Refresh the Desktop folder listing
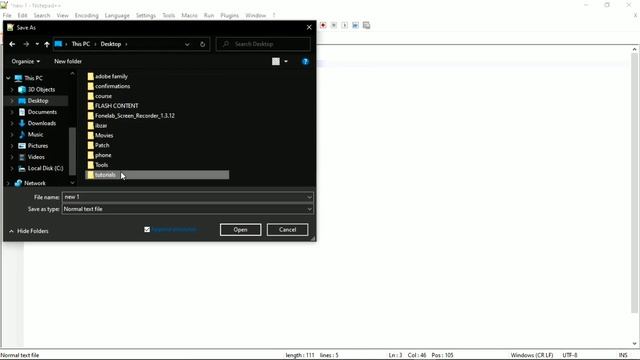The width and height of the screenshot is (640, 360). pyautogui.click(x=202, y=44)
